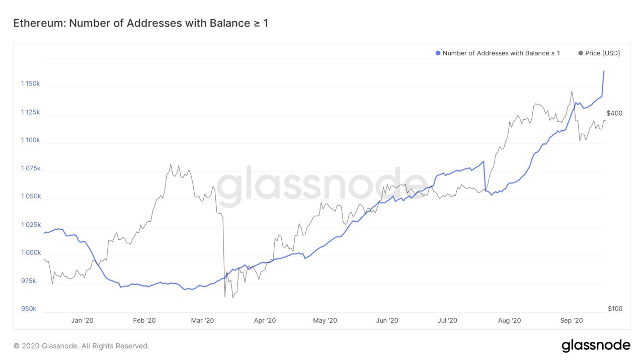This screenshot has width=644, height=362.
Task: Click the grey Price legend dot
Action: point(581,53)
